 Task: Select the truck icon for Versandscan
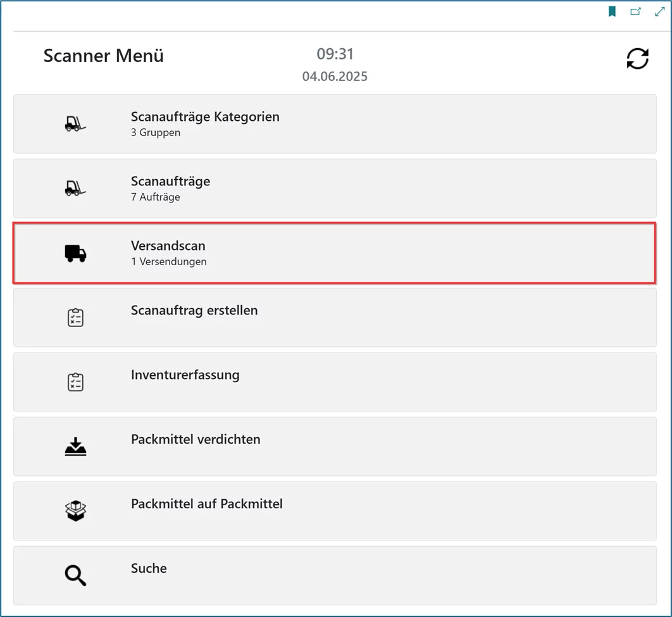point(75,254)
